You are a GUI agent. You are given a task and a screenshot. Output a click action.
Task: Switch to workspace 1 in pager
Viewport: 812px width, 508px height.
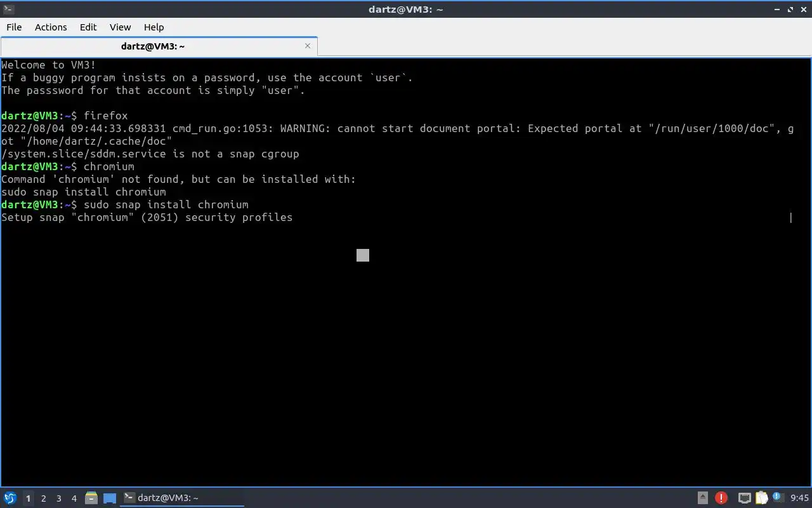(28, 498)
